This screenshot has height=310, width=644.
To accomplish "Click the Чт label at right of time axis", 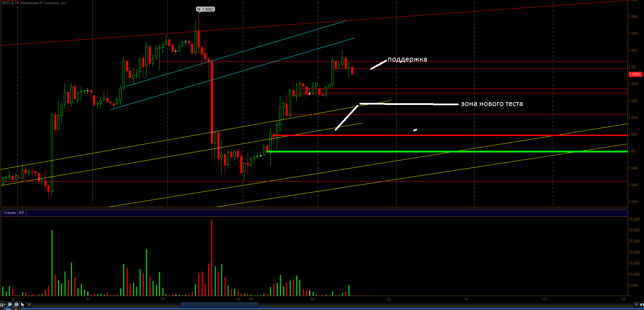I will pos(466,299).
